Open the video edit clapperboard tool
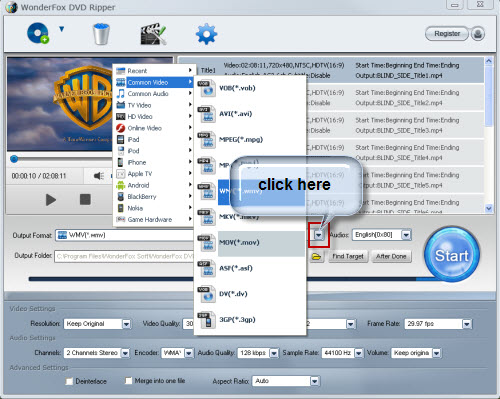 [153, 34]
